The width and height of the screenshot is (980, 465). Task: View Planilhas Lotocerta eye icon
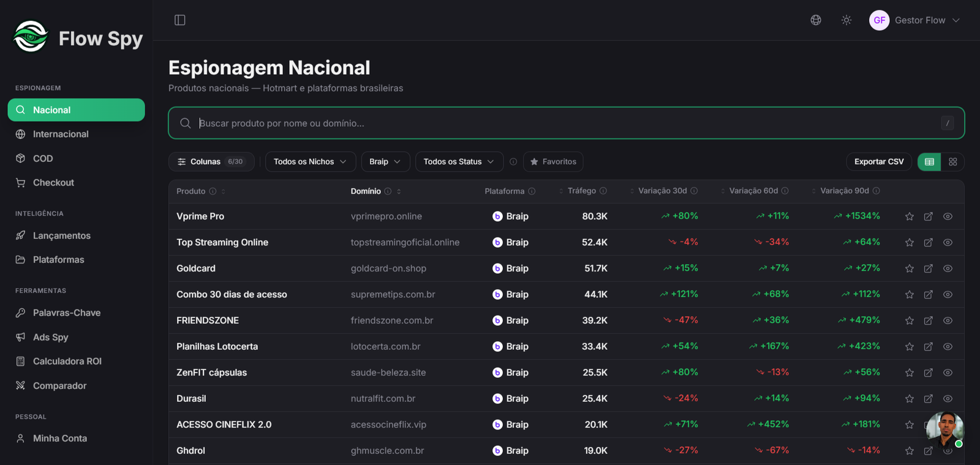click(948, 347)
